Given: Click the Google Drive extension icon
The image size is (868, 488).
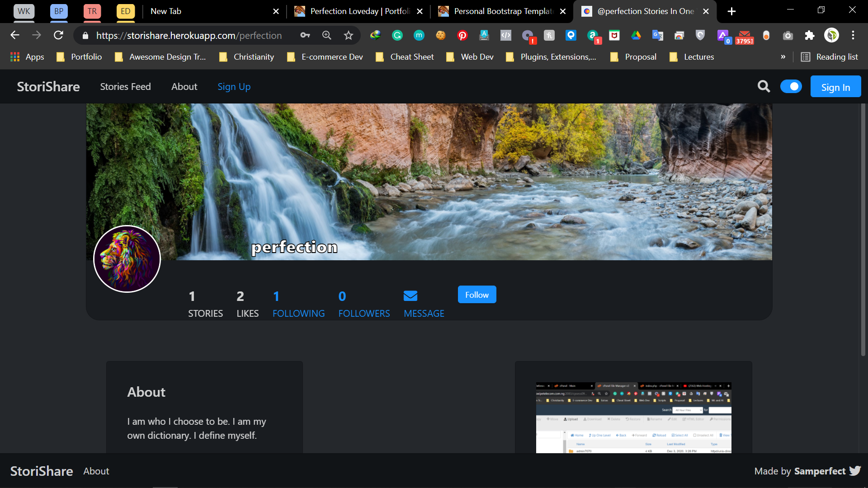Looking at the screenshot, I should [x=636, y=35].
